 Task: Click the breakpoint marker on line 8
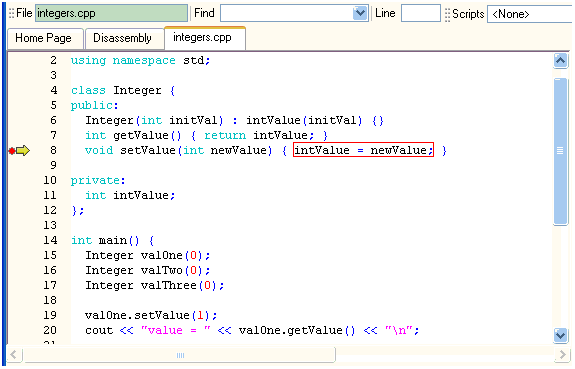tap(12, 151)
